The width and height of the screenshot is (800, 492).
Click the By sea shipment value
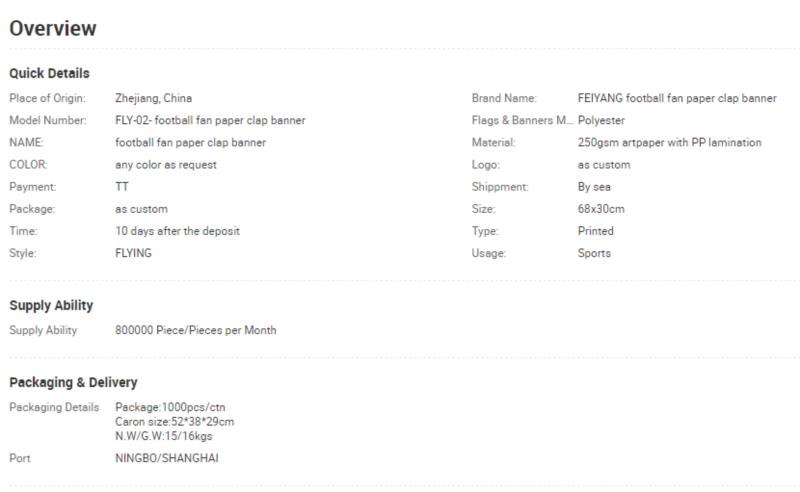pyautogui.click(x=594, y=187)
